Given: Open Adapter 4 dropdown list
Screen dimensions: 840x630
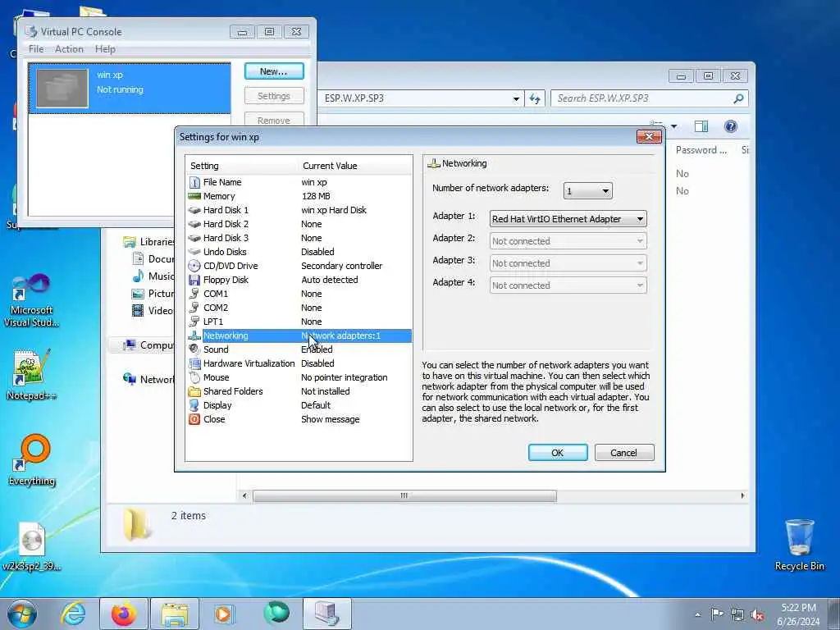Looking at the screenshot, I should [568, 285].
